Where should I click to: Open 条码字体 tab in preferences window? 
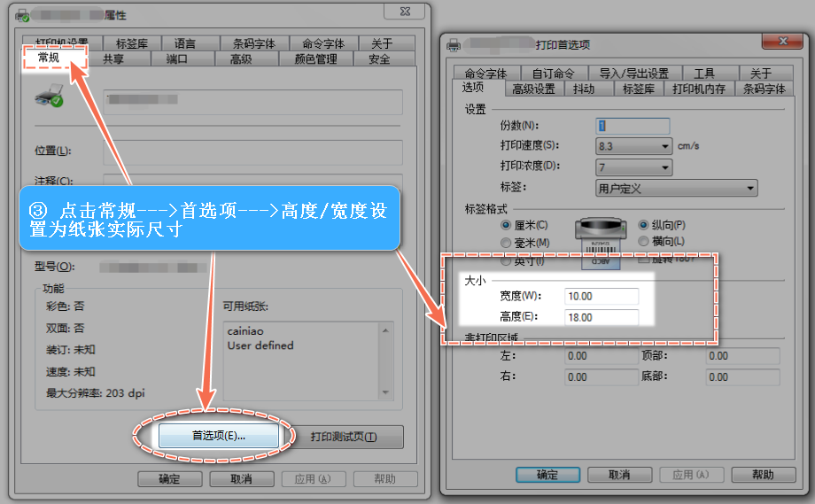pos(764,89)
